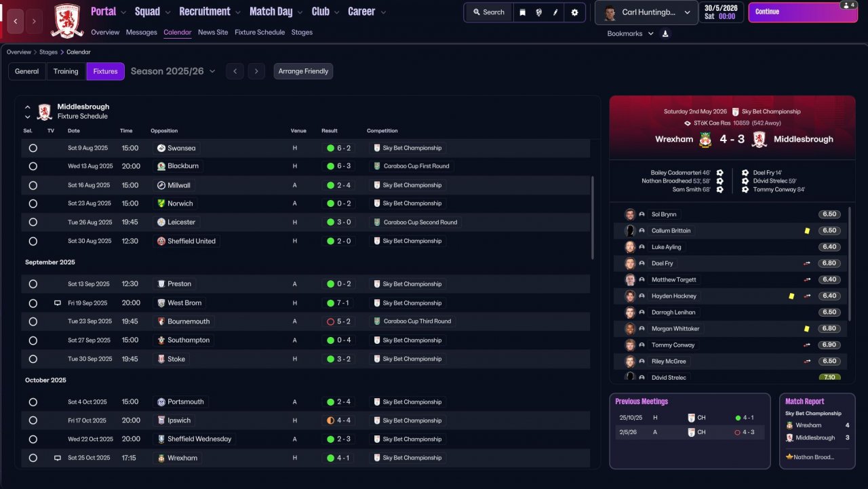Select the Preston fixture radio button
This screenshot has width=868, height=489.
click(33, 284)
